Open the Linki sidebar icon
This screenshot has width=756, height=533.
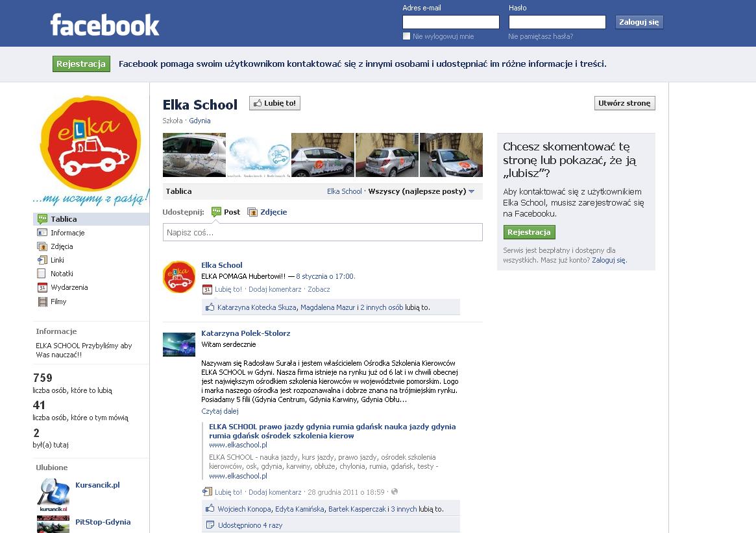point(42,260)
